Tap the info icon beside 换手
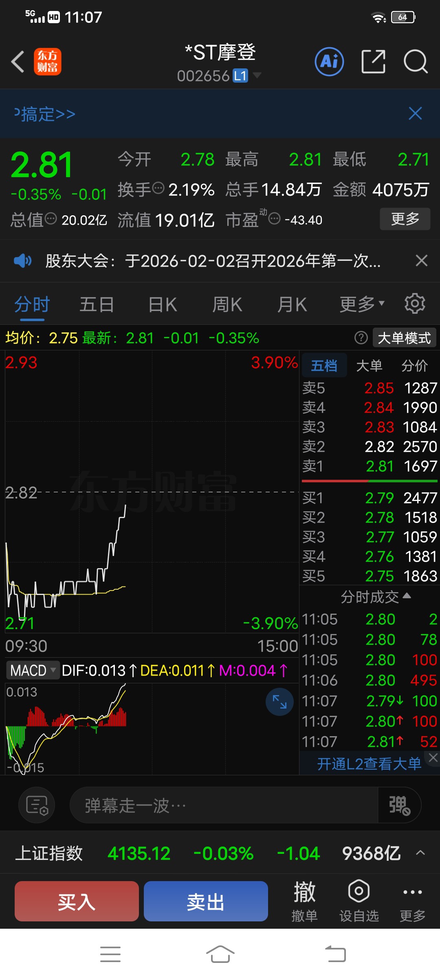The image size is (440, 980). click(158, 188)
